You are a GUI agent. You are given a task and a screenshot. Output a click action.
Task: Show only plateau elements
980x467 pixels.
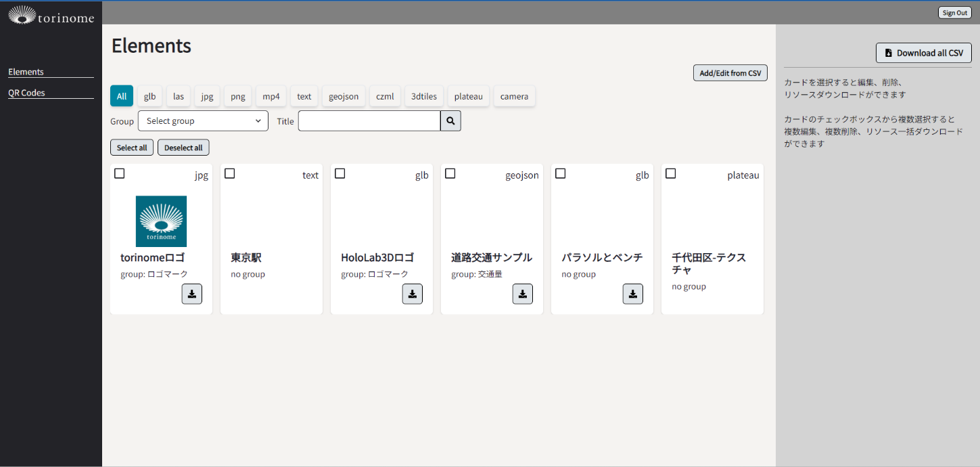click(x=468, y=96)
